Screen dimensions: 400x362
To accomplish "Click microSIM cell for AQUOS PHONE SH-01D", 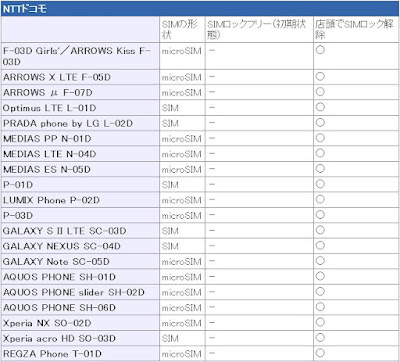I will tap(182, 277).
